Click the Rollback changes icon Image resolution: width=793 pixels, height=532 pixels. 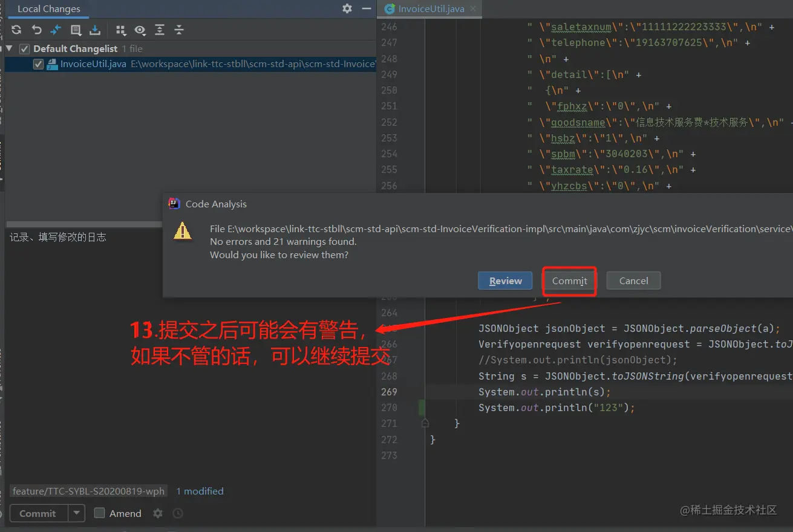36,30
